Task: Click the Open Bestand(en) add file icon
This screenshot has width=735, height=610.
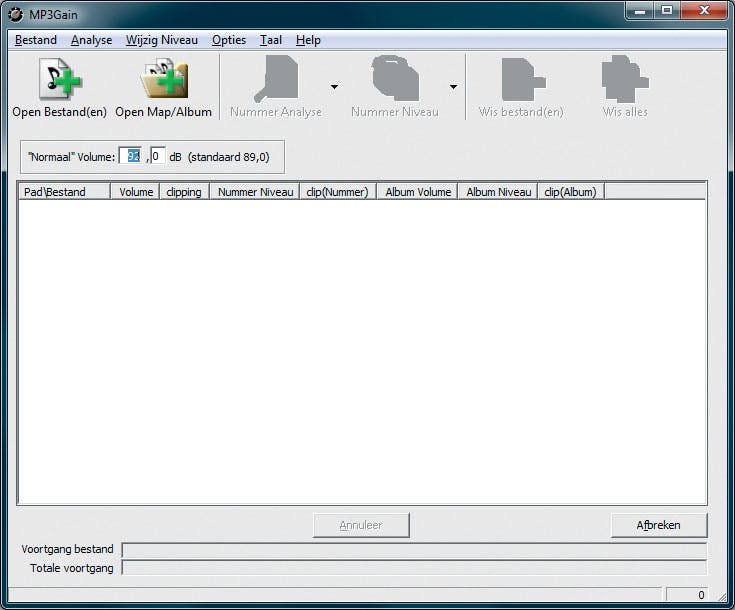Action: 60,78
